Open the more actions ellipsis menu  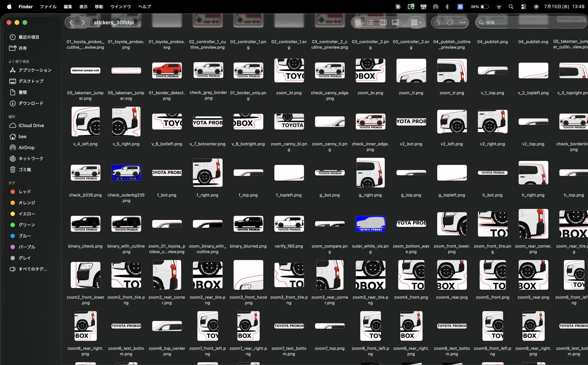[x=462, y=23]
